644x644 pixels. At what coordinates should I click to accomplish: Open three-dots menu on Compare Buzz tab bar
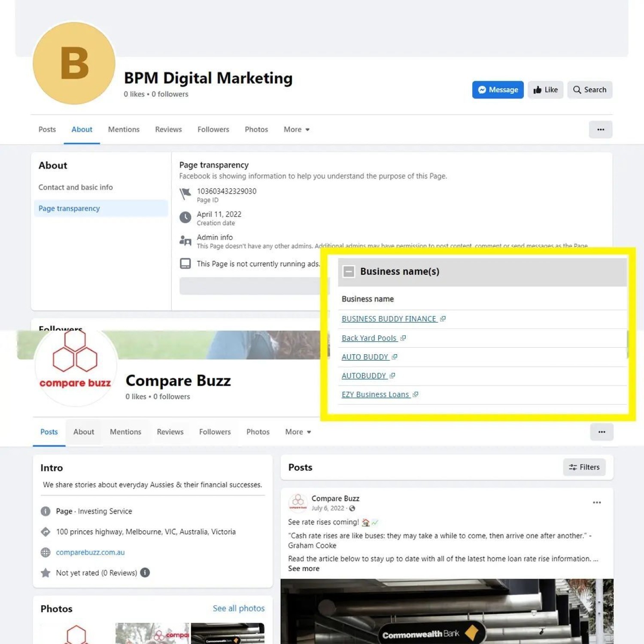tap(601, 432)
